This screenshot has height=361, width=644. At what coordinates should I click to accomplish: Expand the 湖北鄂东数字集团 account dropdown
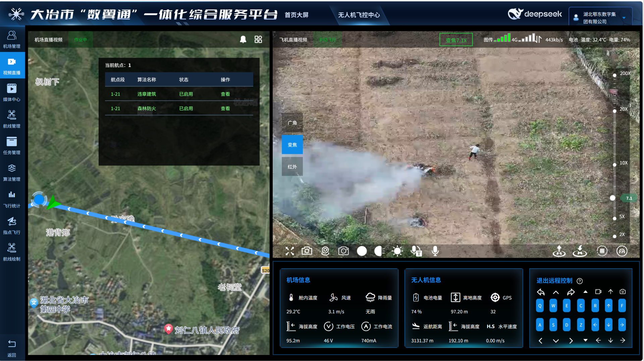(624, 18)
